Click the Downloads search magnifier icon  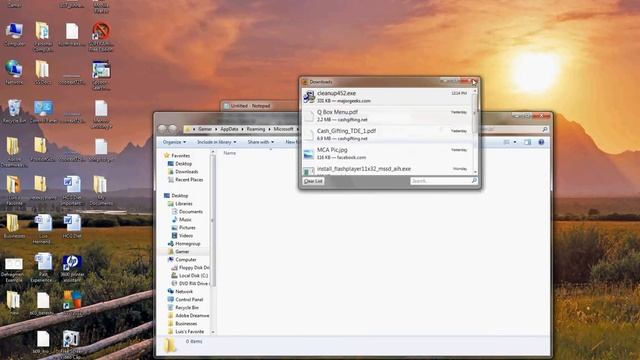click(474, 180)
